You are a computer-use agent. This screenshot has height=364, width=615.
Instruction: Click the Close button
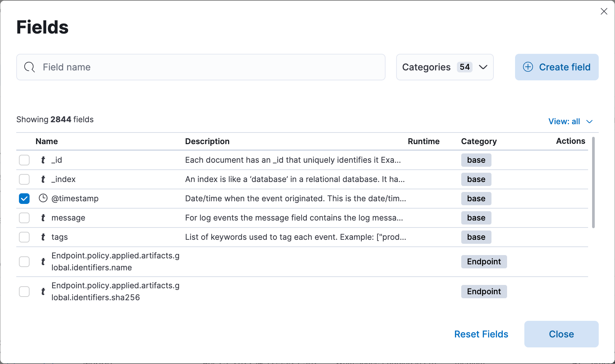561,334
